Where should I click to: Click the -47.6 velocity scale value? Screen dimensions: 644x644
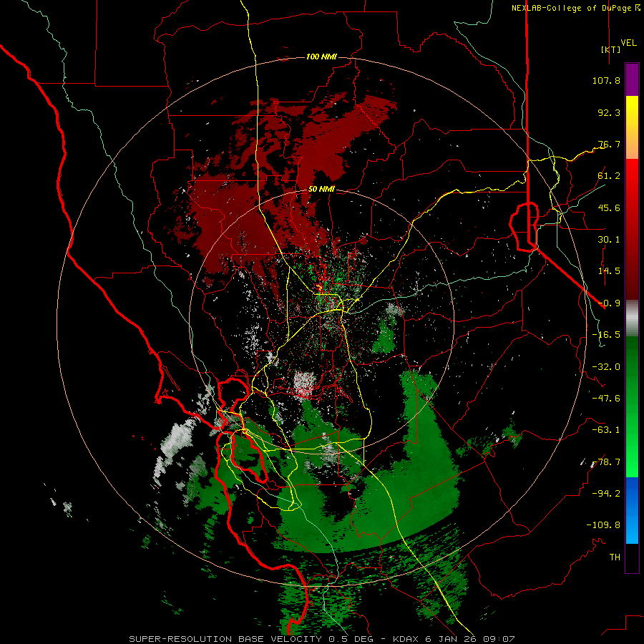pos(606,399)
